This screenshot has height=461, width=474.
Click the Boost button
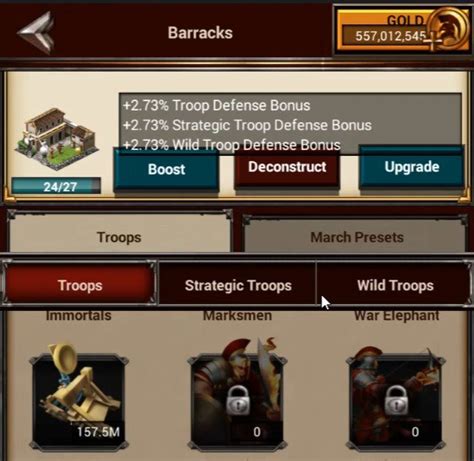166,169
